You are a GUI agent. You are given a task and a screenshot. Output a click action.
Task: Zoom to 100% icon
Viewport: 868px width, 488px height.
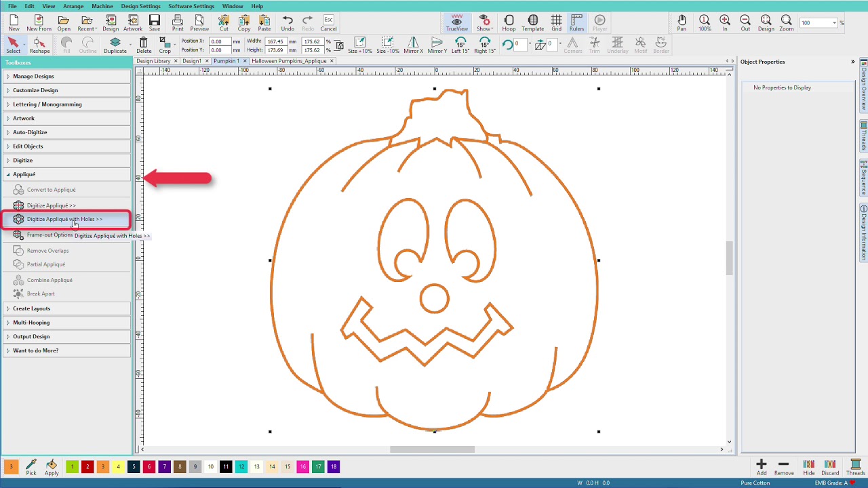point(705,23)
